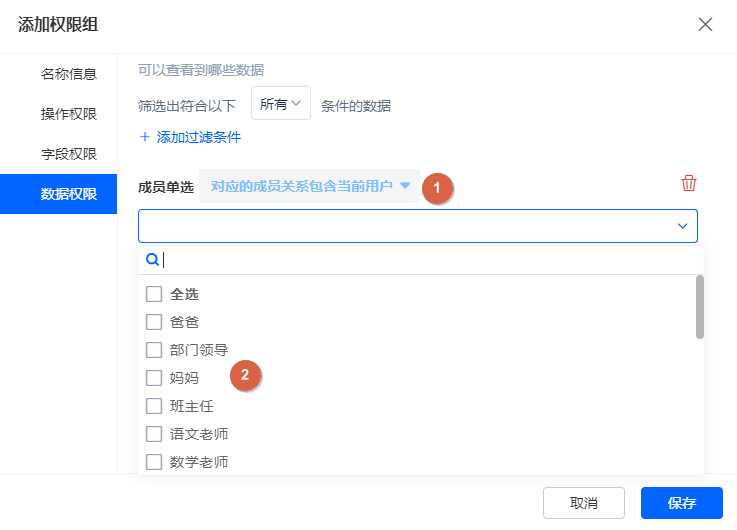Close the 添加权限组 dialog
This screenshot has width=737, height=530.
[705, 25]
